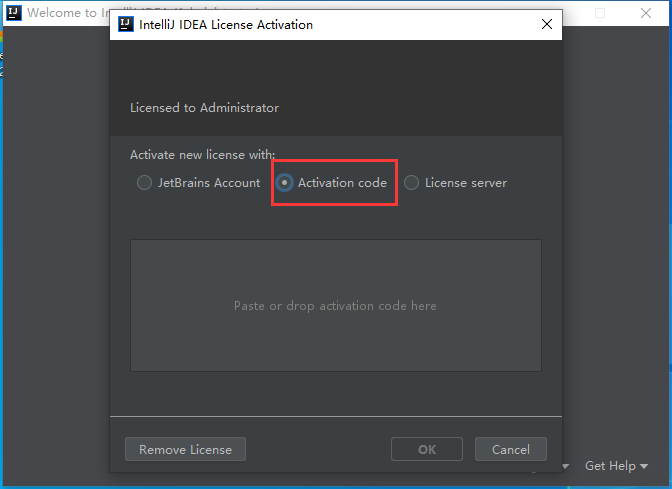
Task: Click the IntelliJ icon in the dialog title bar
Action: 126,24
